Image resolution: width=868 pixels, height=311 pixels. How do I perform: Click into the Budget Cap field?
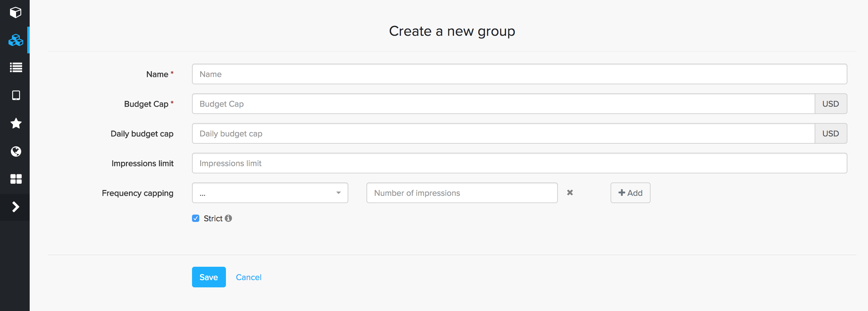[x=503, y=104]
